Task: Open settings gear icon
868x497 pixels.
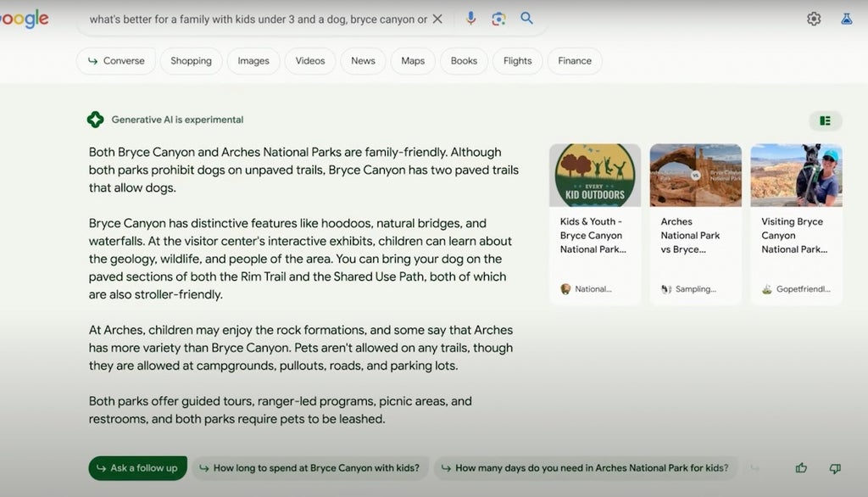Action: pos(814,19)
